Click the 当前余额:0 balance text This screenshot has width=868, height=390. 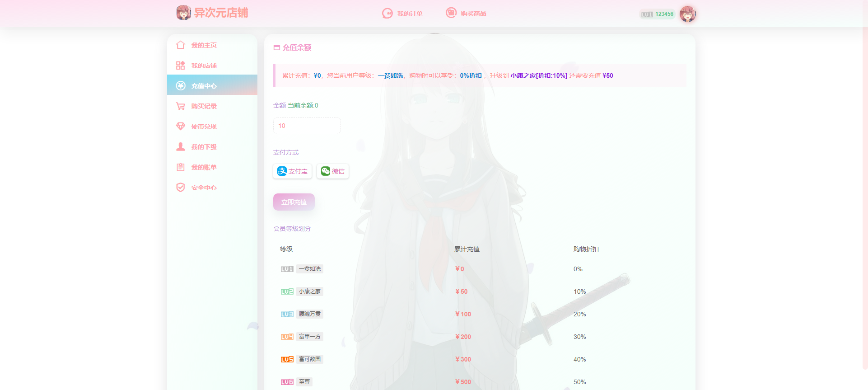303,105
